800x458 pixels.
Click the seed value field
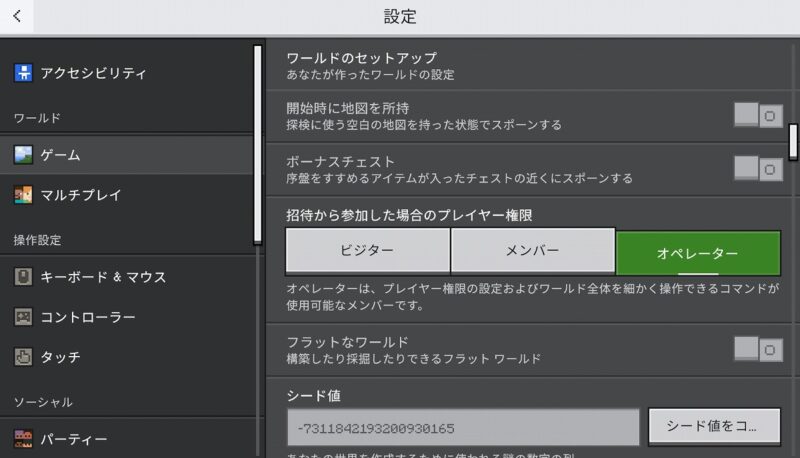tap(463, 427)
